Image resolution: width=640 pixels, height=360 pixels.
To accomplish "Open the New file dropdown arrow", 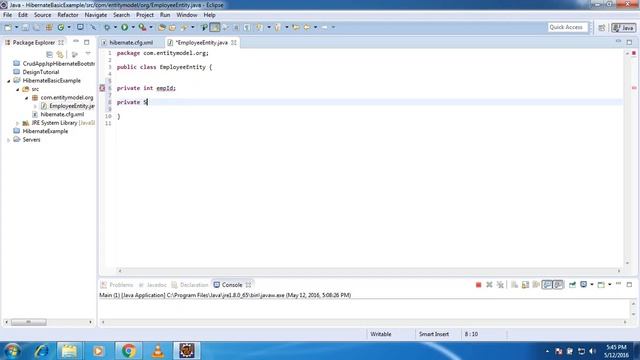I will click(x=16, y=27).
